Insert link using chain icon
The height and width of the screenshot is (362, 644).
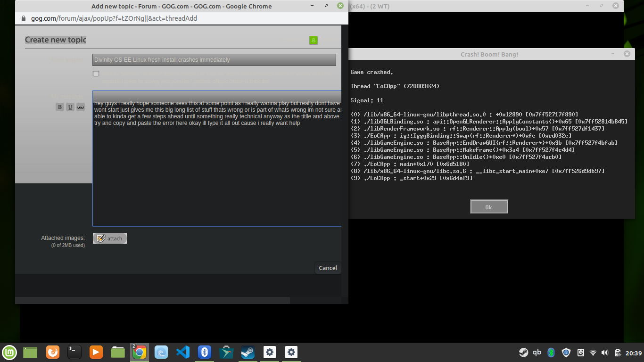(x=81, y=107)
